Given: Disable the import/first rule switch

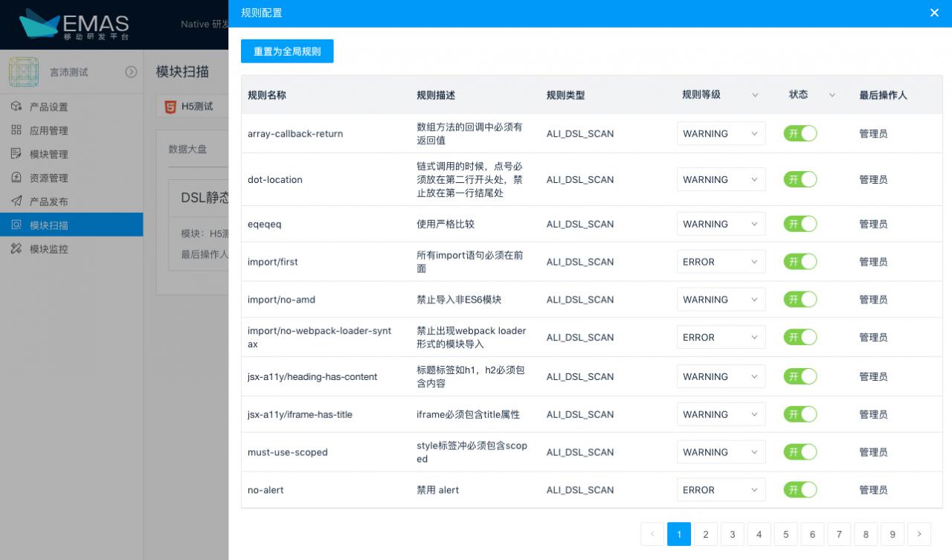Looking at the screenshot, I should pos(800,262).
